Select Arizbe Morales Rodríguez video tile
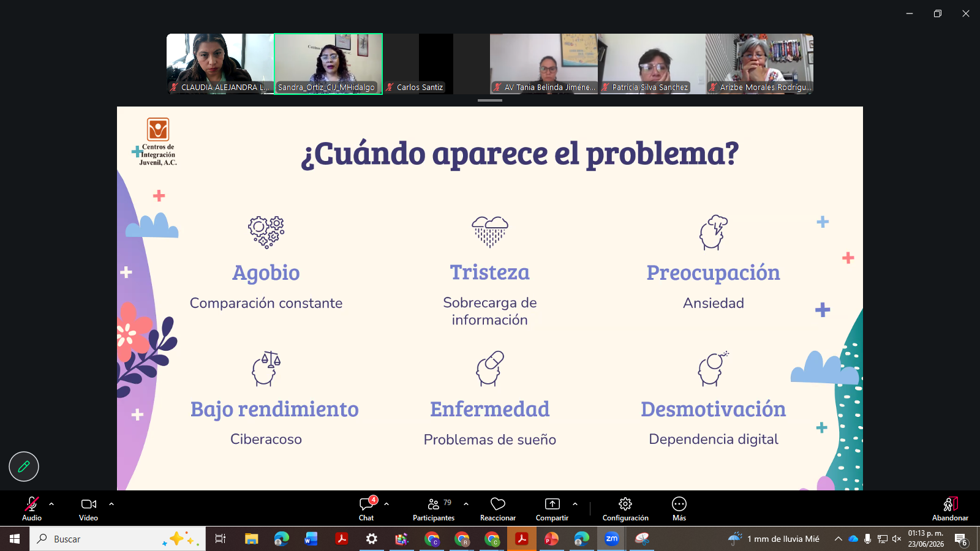 pos(759,64)
